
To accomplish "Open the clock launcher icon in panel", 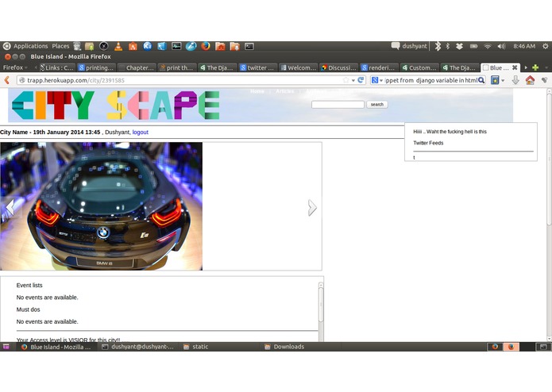I will (104, 46).
